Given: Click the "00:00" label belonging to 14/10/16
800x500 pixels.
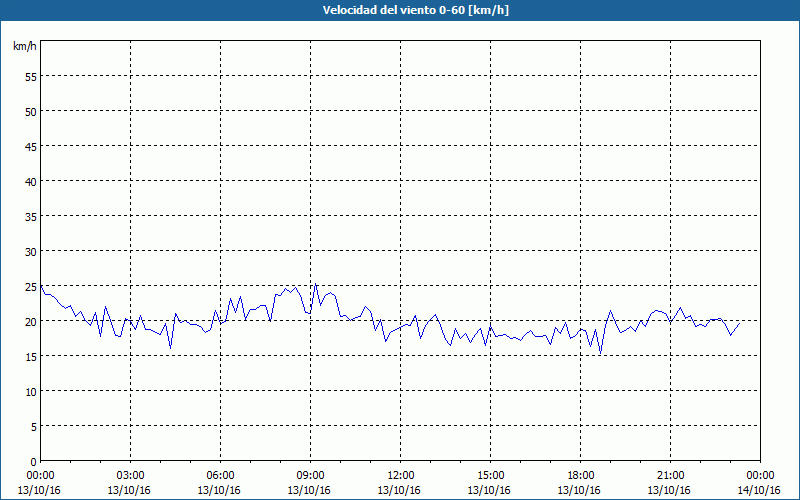Looking at the screenshot, I should click(760, 476).
